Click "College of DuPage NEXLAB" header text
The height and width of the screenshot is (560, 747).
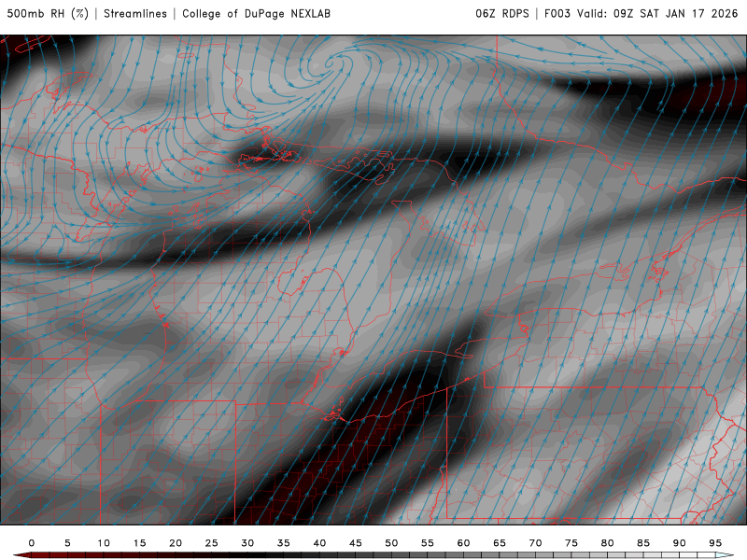256,14
